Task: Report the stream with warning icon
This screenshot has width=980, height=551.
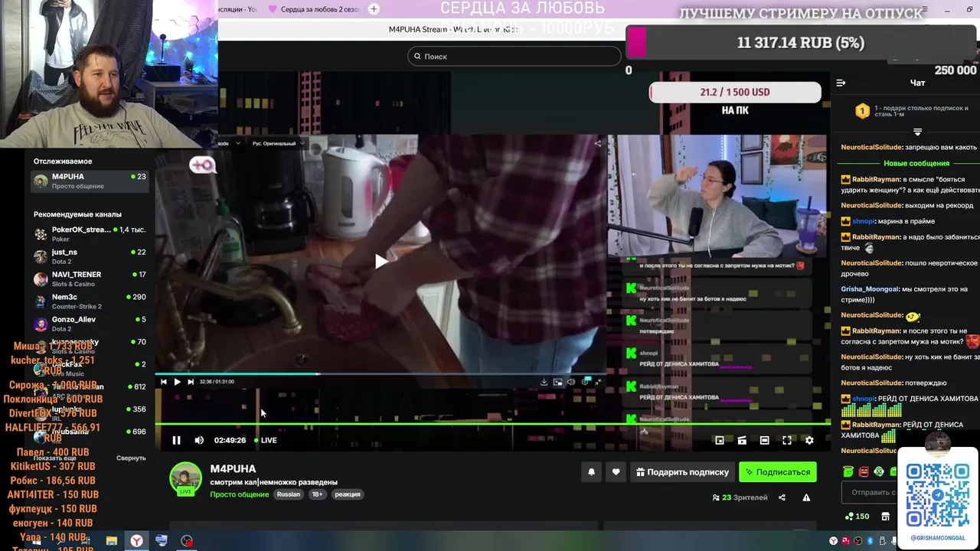Action: (806, 497)
